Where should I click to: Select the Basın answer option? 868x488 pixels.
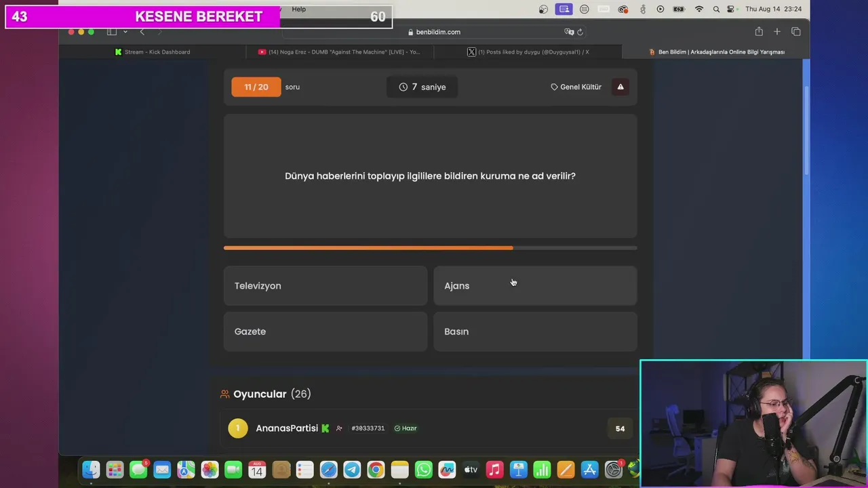click(x=535, y=331)
